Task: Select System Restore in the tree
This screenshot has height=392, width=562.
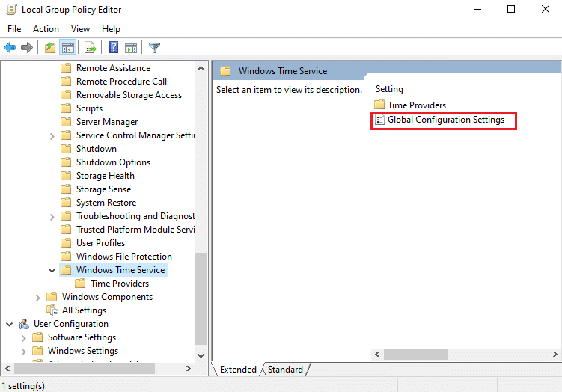Action: coord(106,203)
